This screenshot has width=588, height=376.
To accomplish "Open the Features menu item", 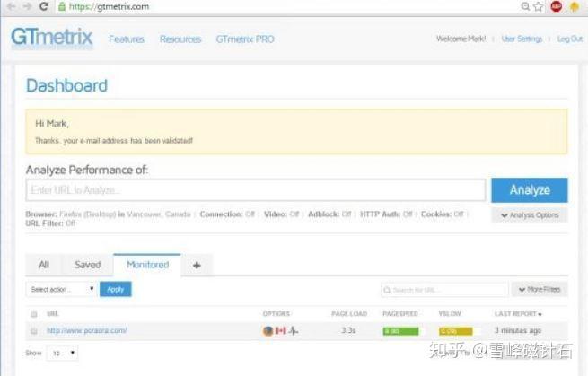I will (x=127, y=39).
